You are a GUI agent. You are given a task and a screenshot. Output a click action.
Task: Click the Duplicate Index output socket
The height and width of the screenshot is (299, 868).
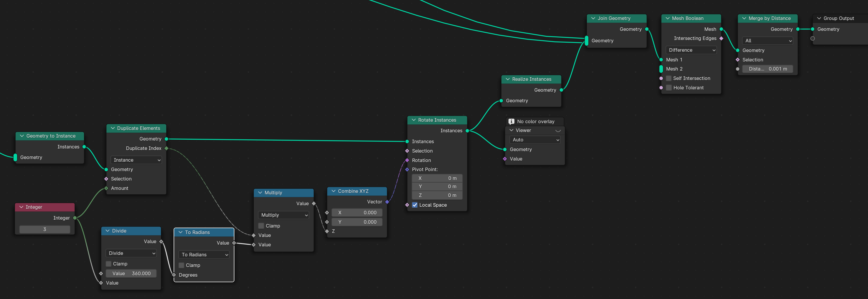pyautogui.click(x=167, y=148)
